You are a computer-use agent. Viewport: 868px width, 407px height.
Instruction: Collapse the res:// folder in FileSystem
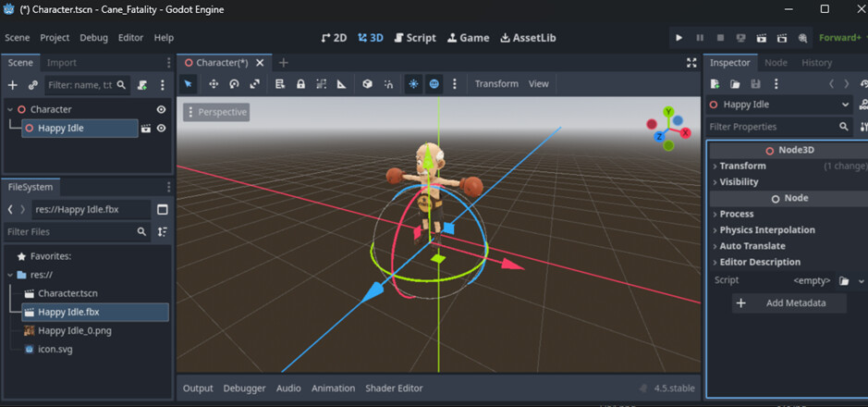pyautogui.click(x=10, y=275)
